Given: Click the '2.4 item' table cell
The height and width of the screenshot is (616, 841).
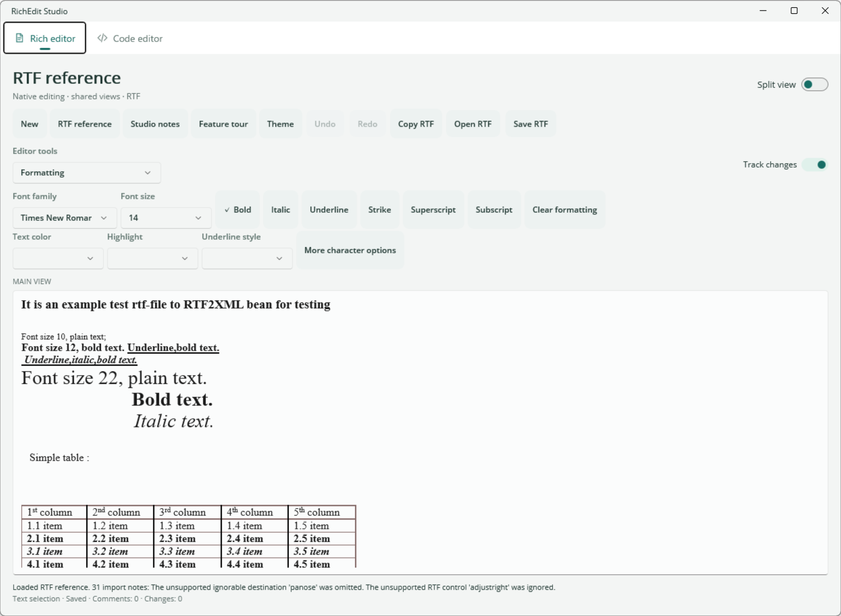Looking at the screenshot, I should [x=254, y=539].
